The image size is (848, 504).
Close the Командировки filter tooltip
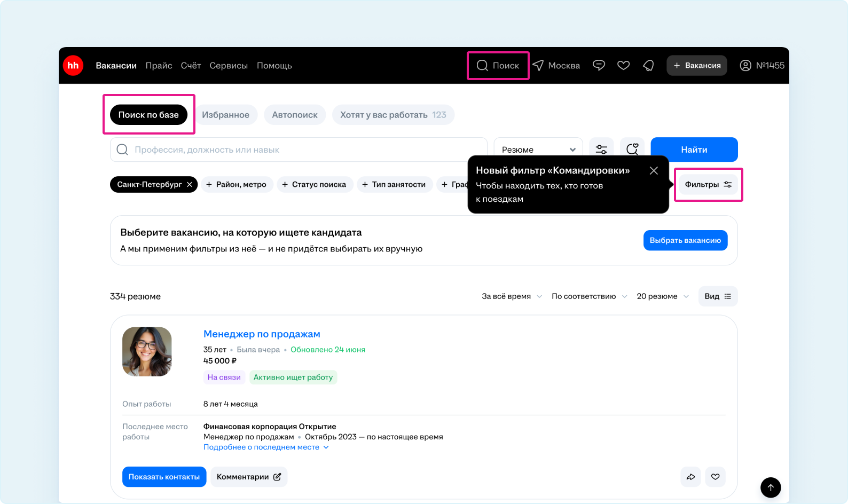(654, 171)
